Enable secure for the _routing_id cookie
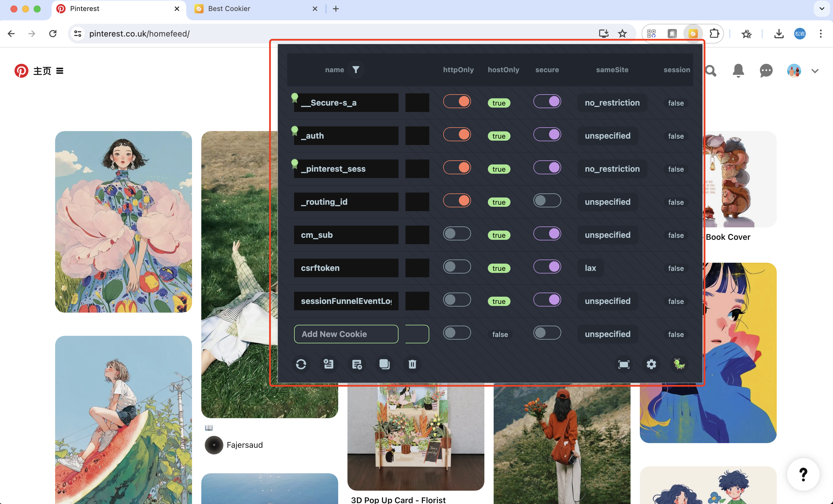Screen dimensions: 833x504 (547, 200)
